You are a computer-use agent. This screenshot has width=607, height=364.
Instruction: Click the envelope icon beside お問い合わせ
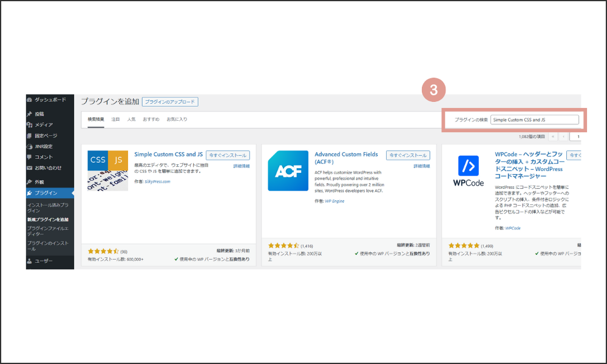pyautogui.click(x=29, y=168)
